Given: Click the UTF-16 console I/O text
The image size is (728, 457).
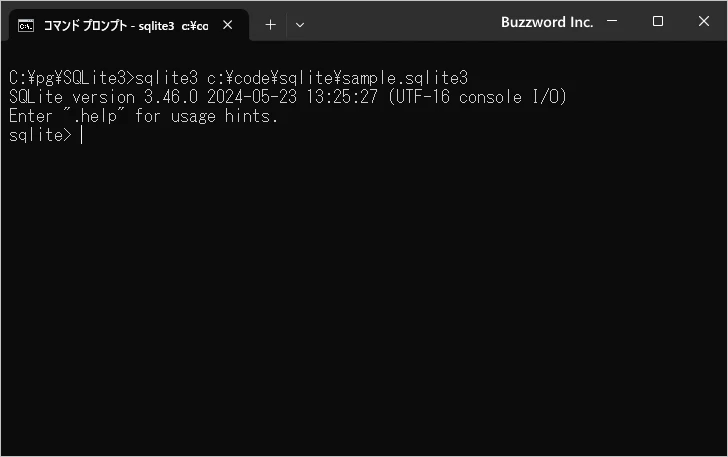Looking at the screenshot, I should (x=477, y=97).
